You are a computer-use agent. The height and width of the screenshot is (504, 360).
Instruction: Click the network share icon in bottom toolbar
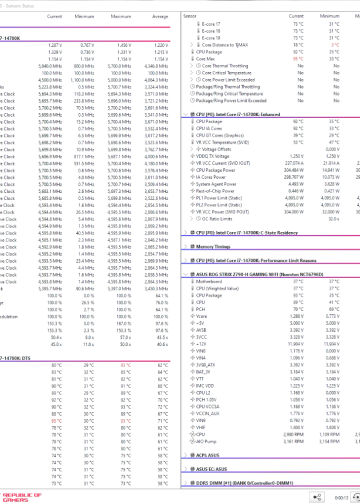[x=317, y=497]
